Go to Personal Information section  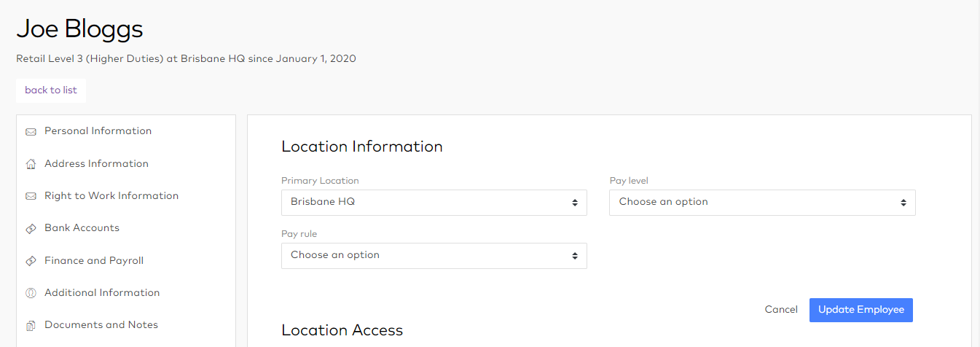[x=98, y=131]
